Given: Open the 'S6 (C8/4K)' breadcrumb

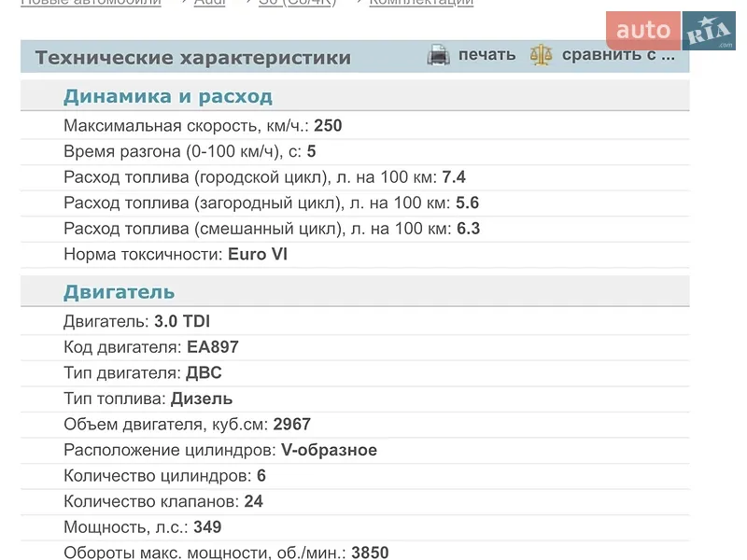Looking at the screenshot, I should (x=298, y=3).
